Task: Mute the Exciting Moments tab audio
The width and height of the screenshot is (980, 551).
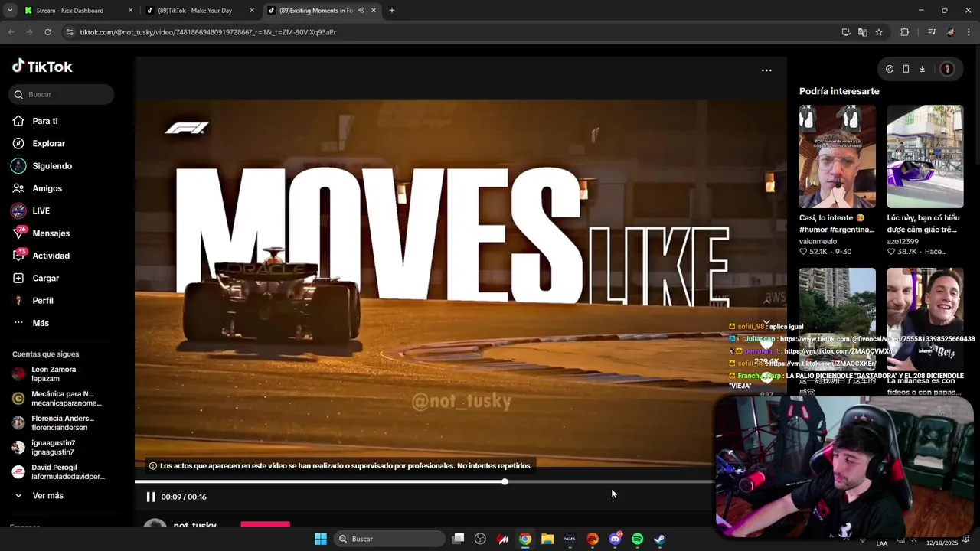Action: (x=361, y=11)
